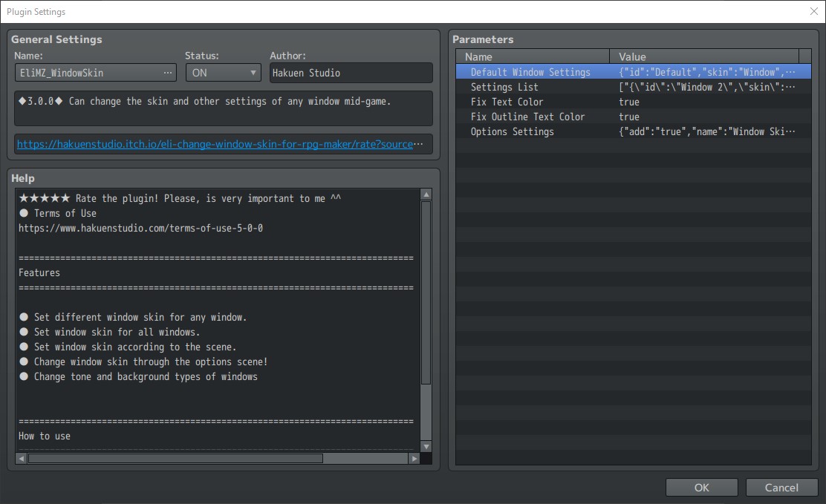This screenshot has height=504, width=826.
Task: Select the Fix Text Color parameter
Action: pos(507,102)
